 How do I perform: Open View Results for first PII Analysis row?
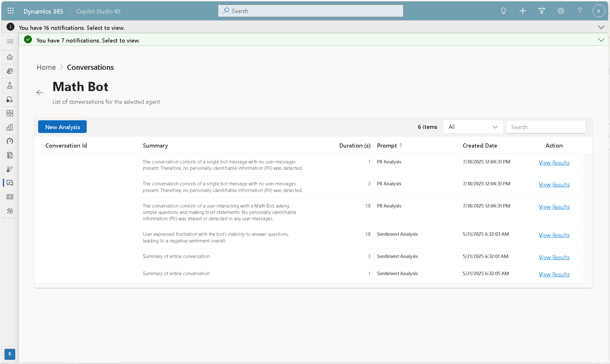(554, 163)
